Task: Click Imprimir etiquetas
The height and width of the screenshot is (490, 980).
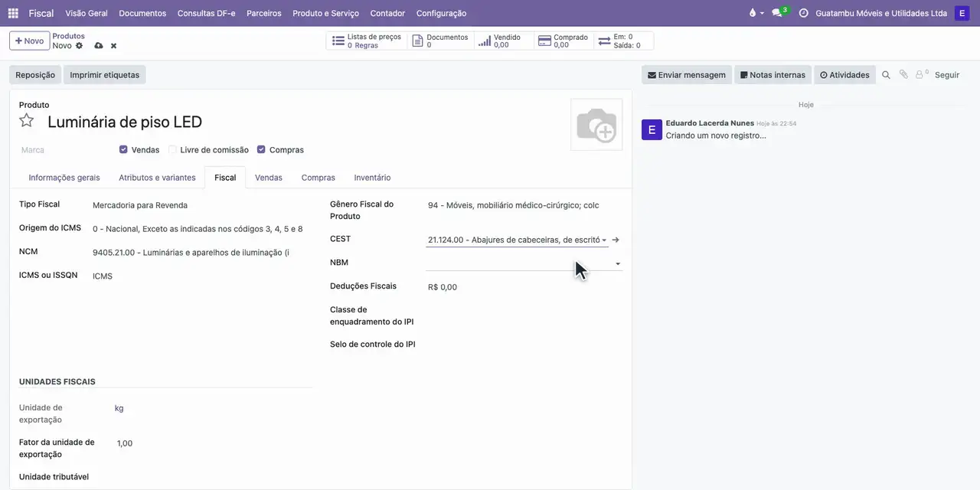Action: (x=105, y=75)
